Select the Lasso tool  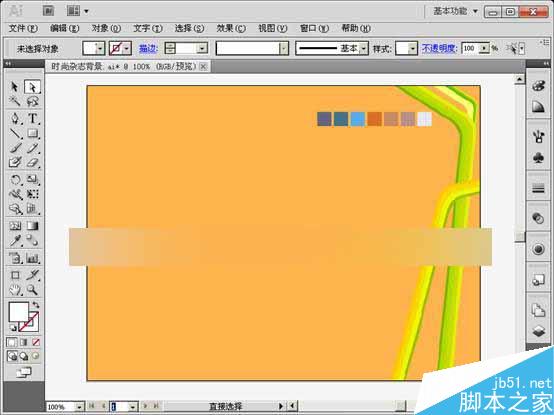(x=32, y=102)
